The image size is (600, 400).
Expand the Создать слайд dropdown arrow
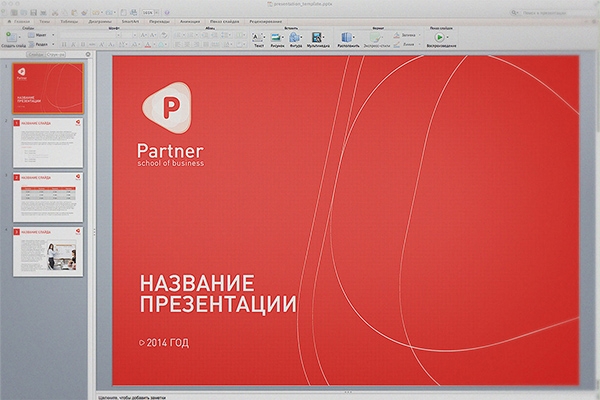click(x=20, y=37)
